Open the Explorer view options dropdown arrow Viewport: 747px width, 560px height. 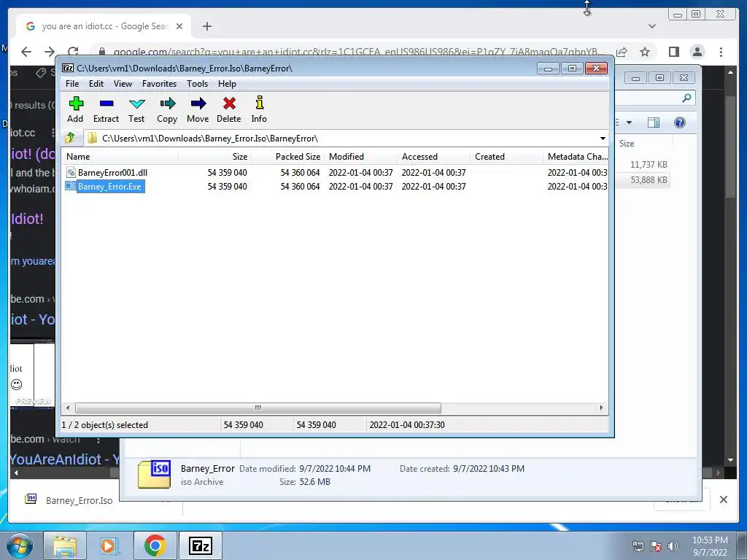coord(629,122)
